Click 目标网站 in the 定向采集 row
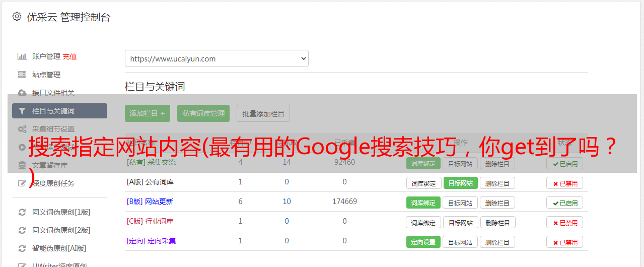This screenshot has height=267, width=644. click(460, 242)
